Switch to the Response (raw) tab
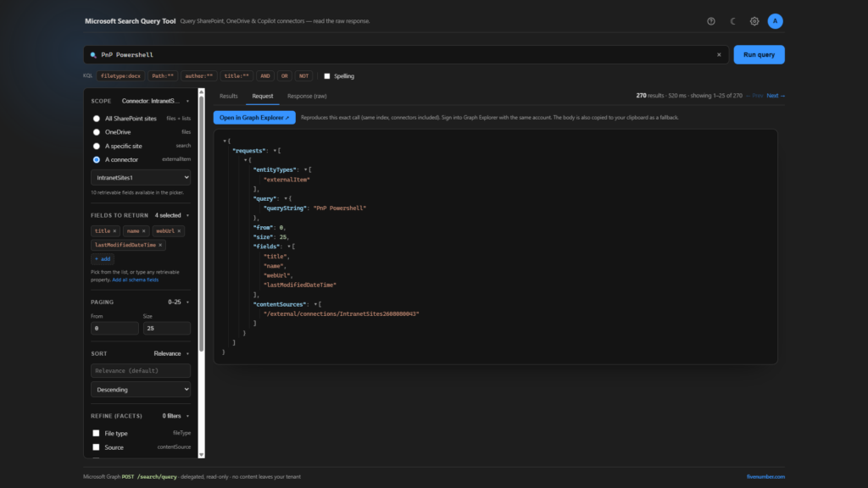868x488 pixels. click(x=307, y=97)
